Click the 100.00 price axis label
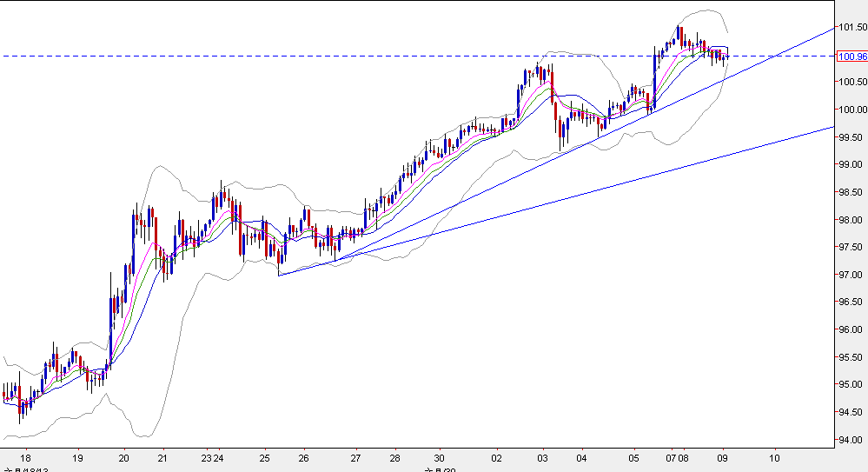 853,110
